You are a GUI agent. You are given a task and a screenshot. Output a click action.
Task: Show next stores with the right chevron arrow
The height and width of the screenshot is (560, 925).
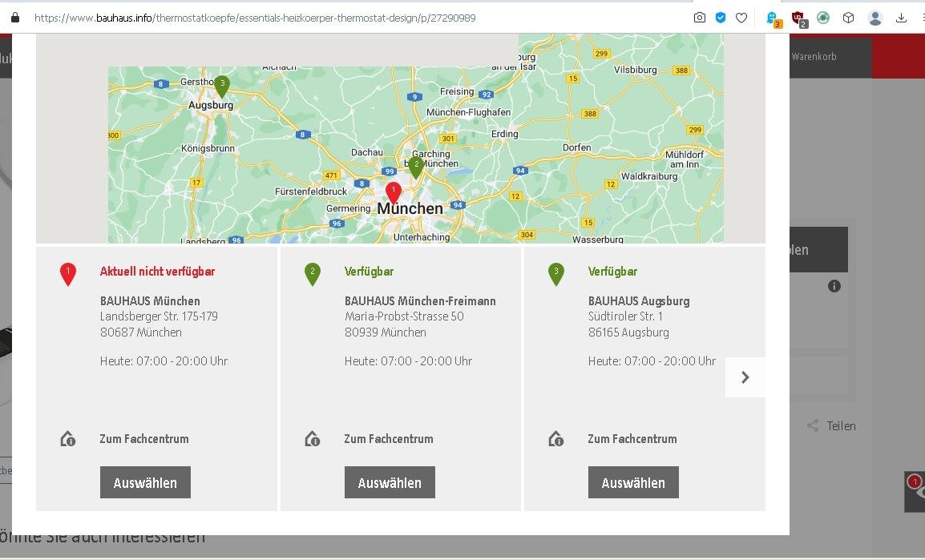click(x=745, y=377)
